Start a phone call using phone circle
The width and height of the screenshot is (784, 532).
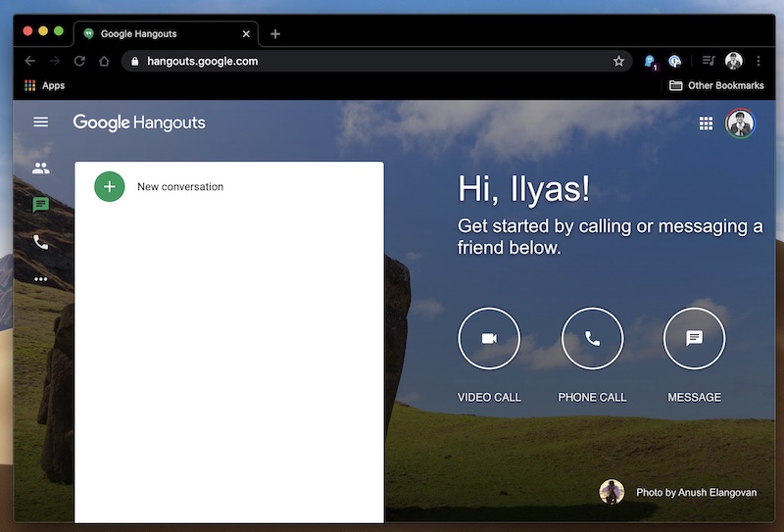(x=593, y=338)
